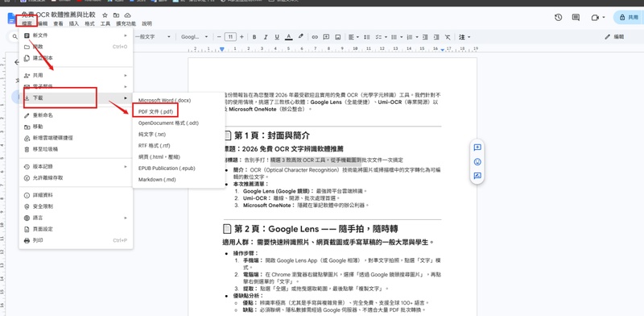Open the paragraph style dropdown 一般文字

tap(152, 37)
